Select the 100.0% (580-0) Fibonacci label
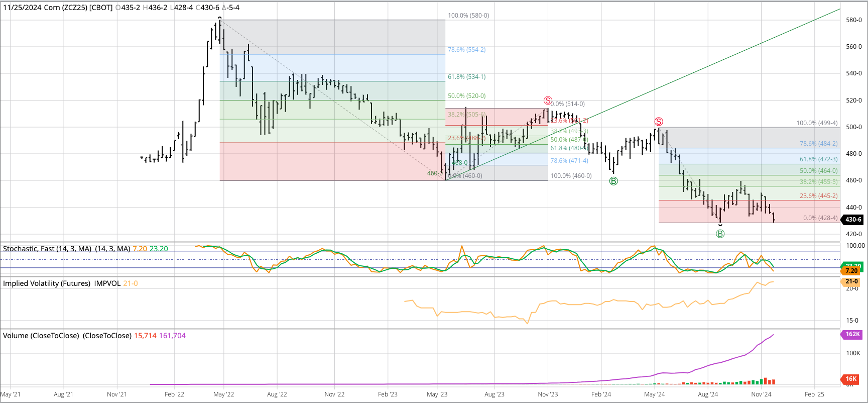 point(468,16)
